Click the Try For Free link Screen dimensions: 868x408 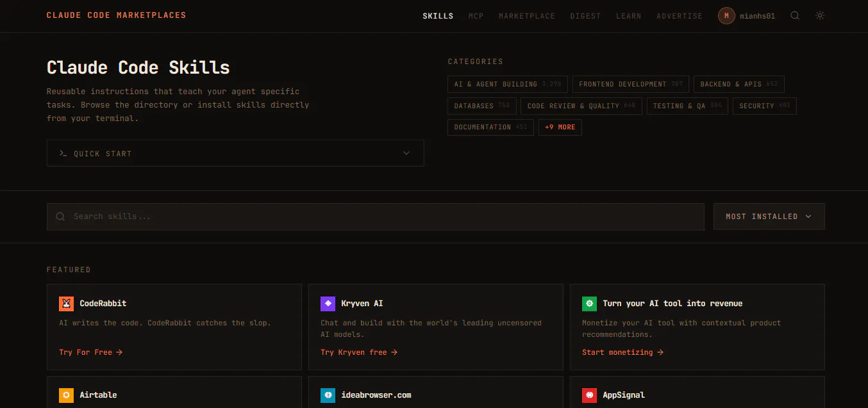coord(91,352)
